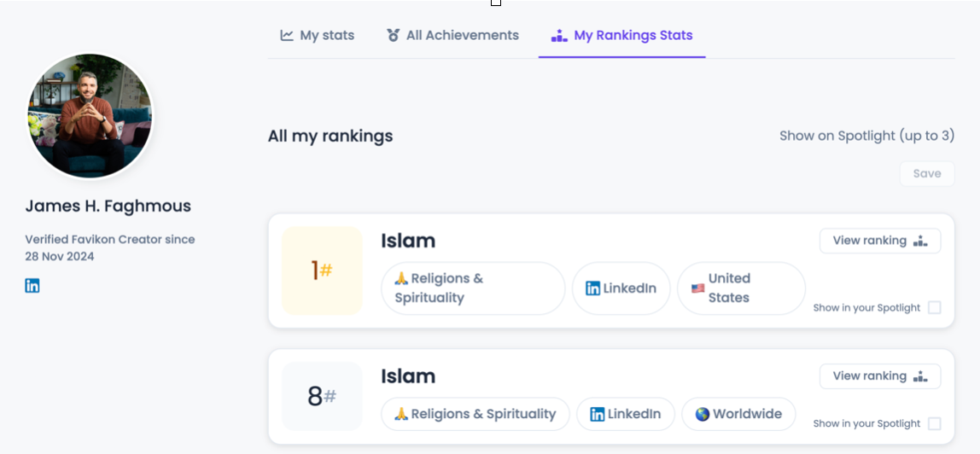Viewport: 980px width, 454px height.
Task: View ranking for Islam United States
Action: [x=879, y=241]
